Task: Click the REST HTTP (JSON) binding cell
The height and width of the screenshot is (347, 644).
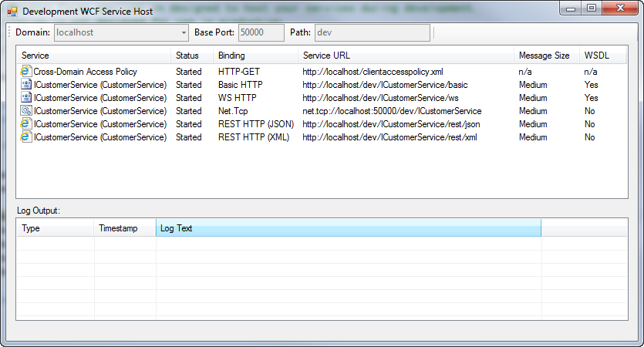Action: 256,124
